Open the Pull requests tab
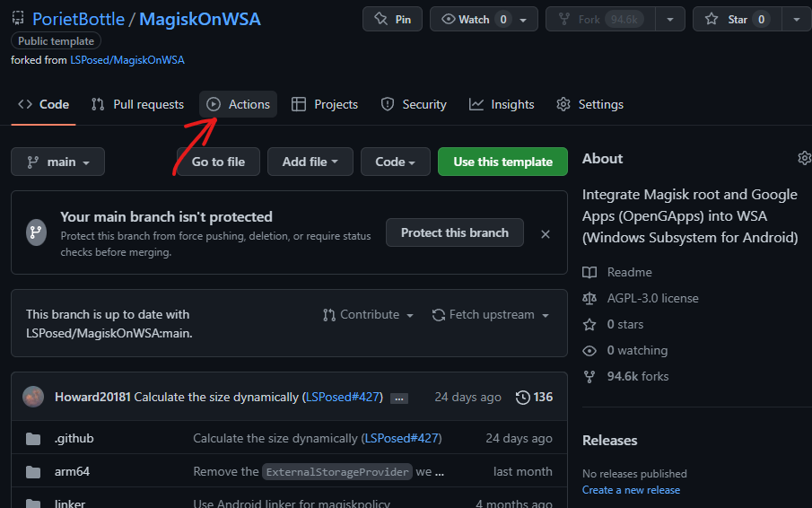Viewport: 812px width, 508px height. click(x=137, y=104)
